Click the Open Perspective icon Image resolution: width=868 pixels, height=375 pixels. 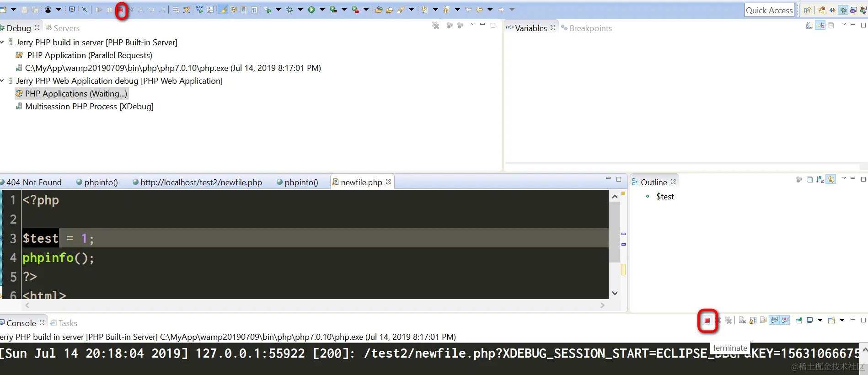pyautogui.click(x=807, y=10)
